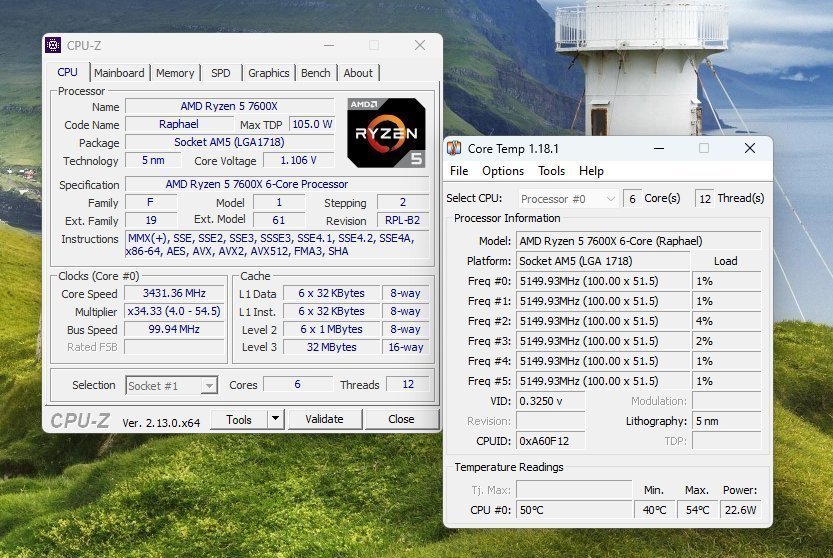Screen dimensions: 833x558
Task: Click the Technology value 5 nm in CPU-Z
Action: 153,160
